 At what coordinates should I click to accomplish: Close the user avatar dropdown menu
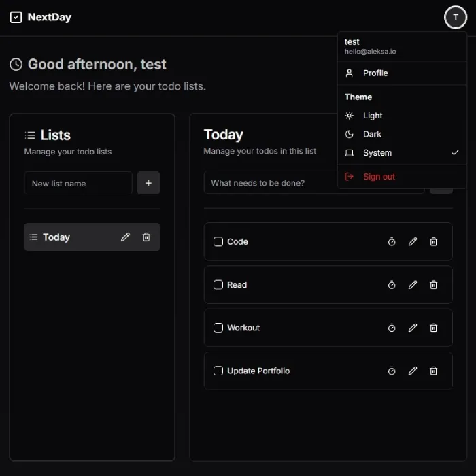(455, 18)
